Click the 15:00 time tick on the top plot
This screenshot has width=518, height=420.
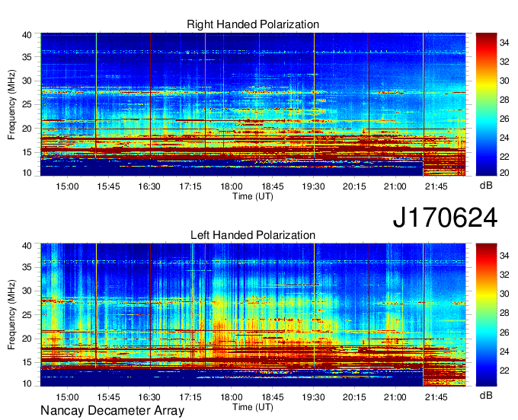(67, 186)
